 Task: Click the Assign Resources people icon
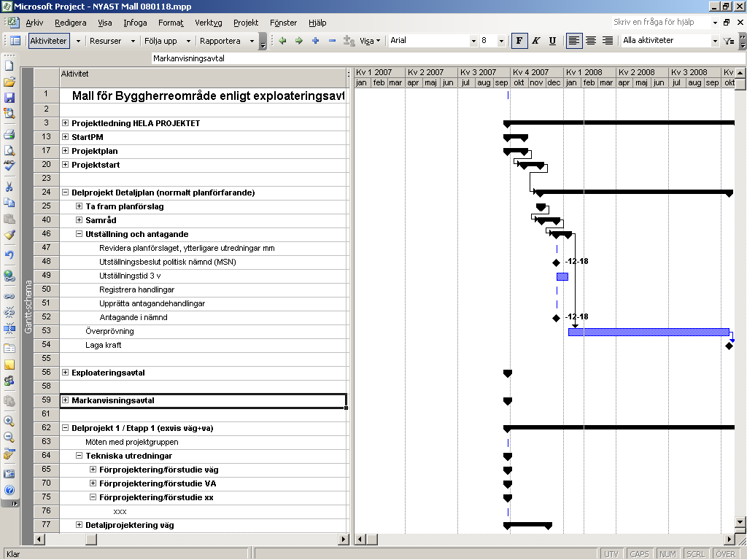tap(9, 381)
